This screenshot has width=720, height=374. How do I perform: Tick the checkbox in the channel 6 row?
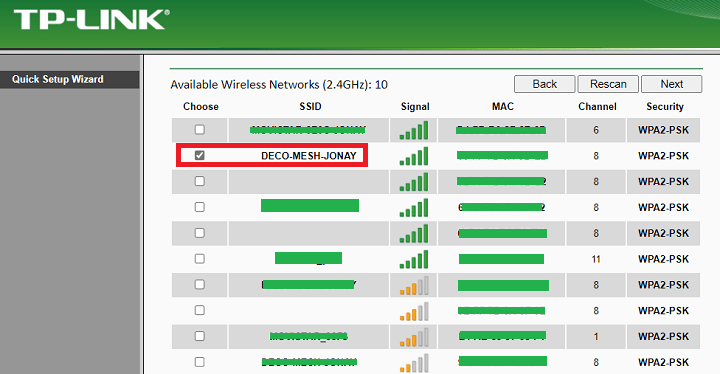pyautogui.click(x=199, y=130)
